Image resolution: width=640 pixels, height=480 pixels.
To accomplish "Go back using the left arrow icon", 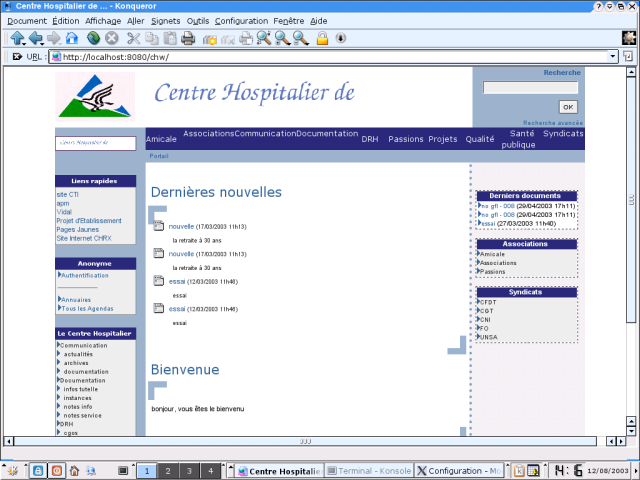I will [36, 38].
